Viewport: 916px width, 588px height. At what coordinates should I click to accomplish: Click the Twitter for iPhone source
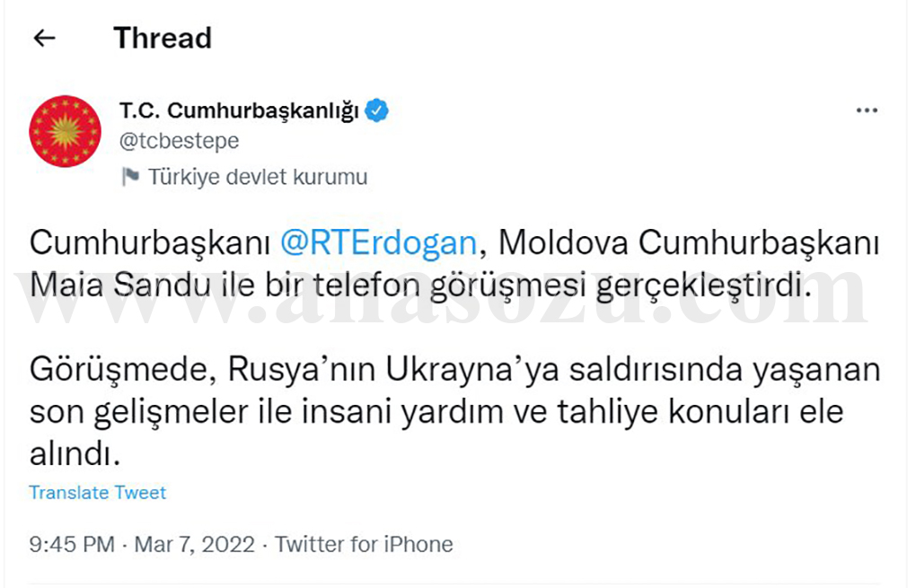(364, 544)
